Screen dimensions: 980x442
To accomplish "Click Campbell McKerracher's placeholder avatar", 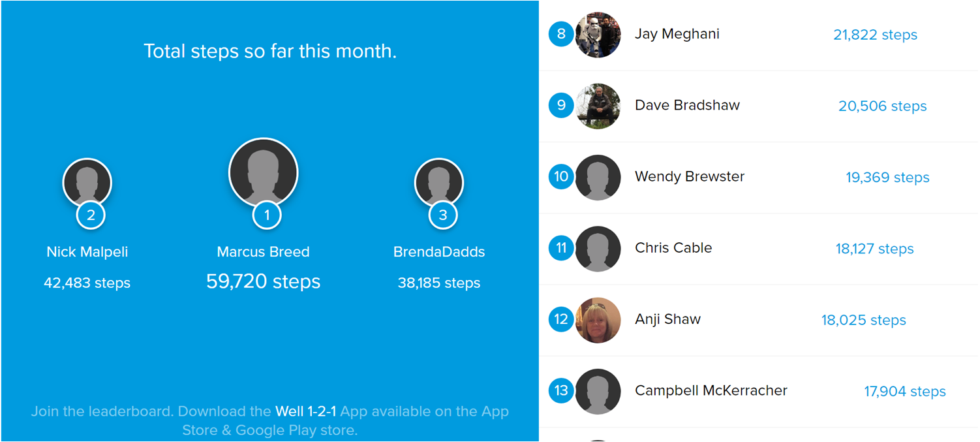I will [598, 391].
